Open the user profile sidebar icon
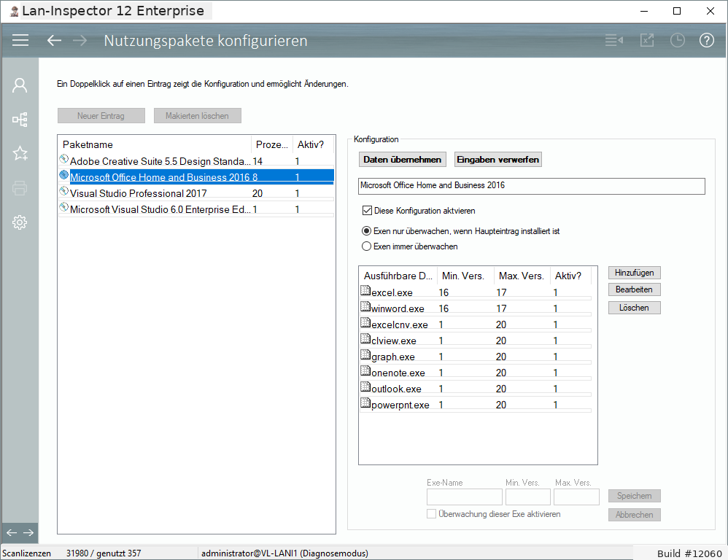Viewport: 728px width, 560px height. pos(20,85)
